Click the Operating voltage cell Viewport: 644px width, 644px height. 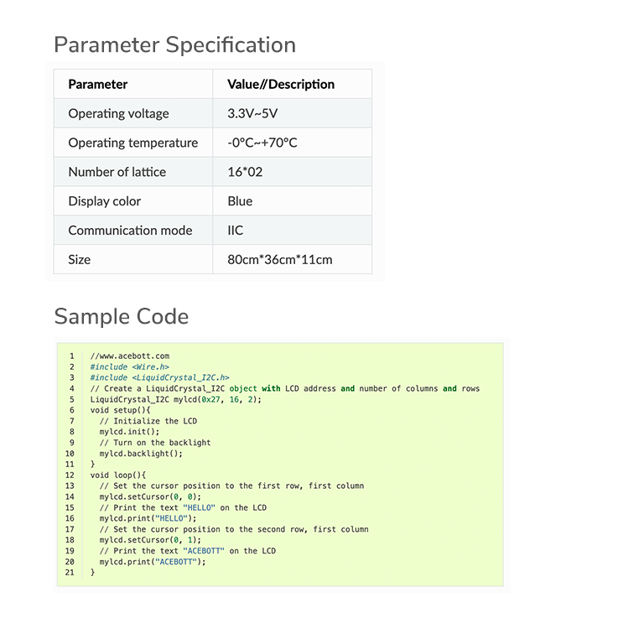[x=133, y=113]
